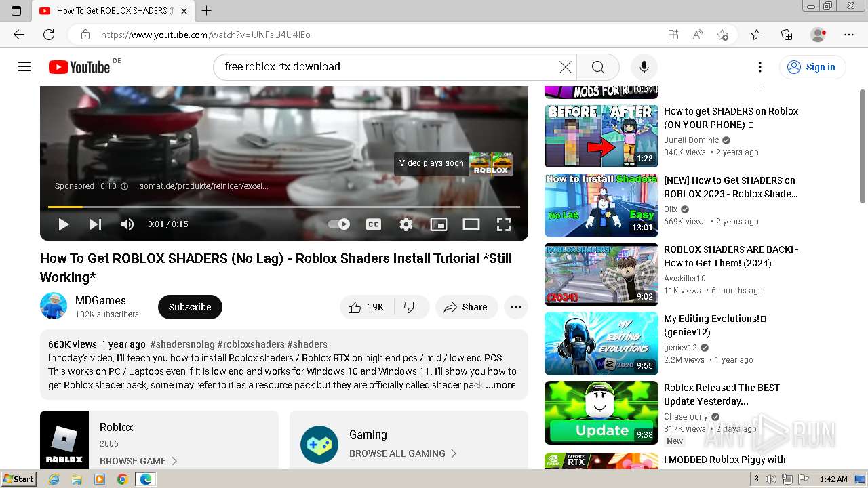The width and height of the screenshot is (868, 488).
Task: Clear the search box text
Action: point(565,66)
